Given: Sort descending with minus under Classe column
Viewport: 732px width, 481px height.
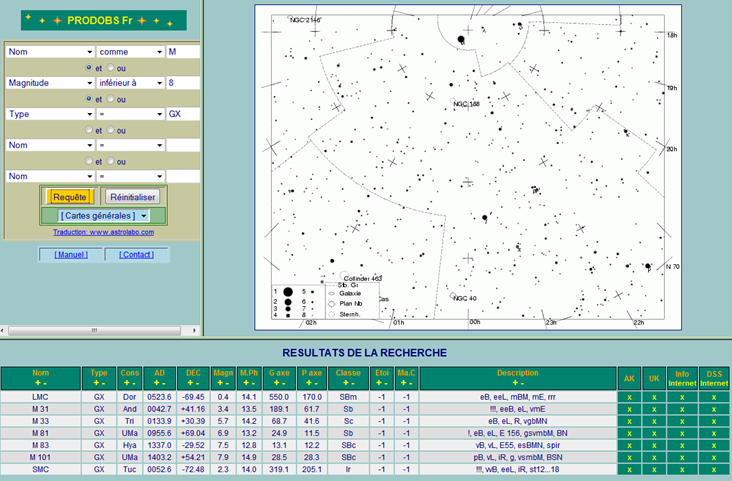Looking at the screenshot, I should 352,383.
